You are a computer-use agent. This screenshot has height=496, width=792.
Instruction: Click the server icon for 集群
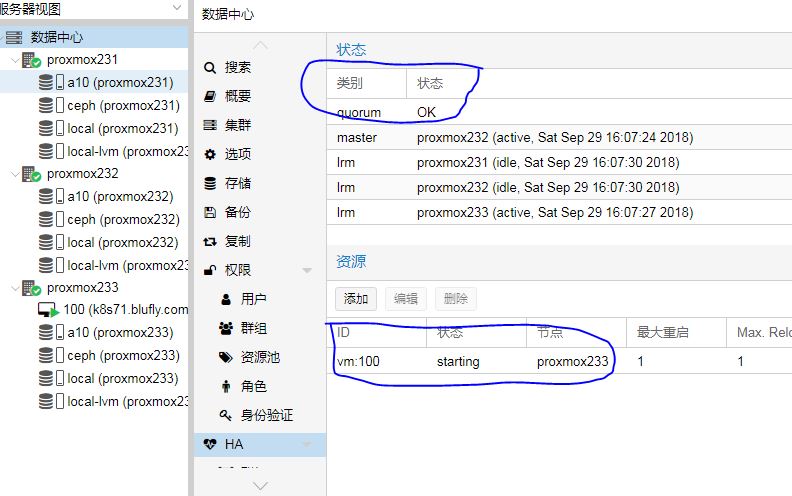(210, 125)
